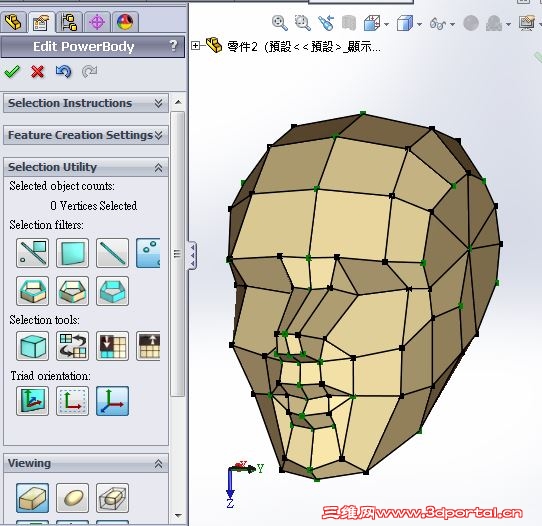Click the Edit Appearance sphere icon

471,23
